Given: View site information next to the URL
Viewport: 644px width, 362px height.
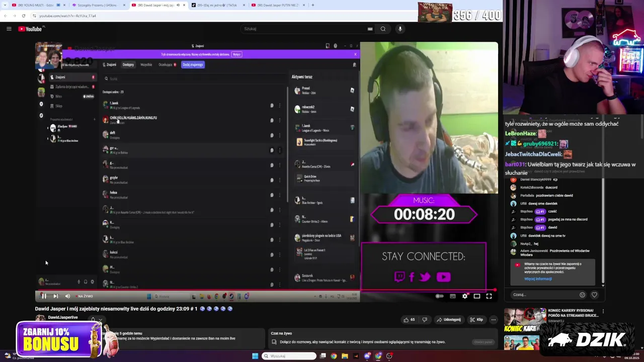Looking at the screenshot, I should click(x=34, y=16).
